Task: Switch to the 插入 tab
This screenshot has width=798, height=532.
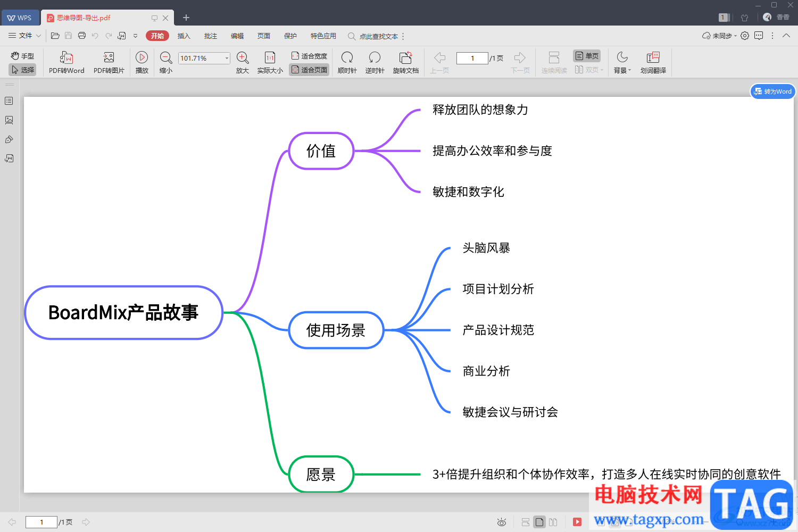Action: click(184, 36)
